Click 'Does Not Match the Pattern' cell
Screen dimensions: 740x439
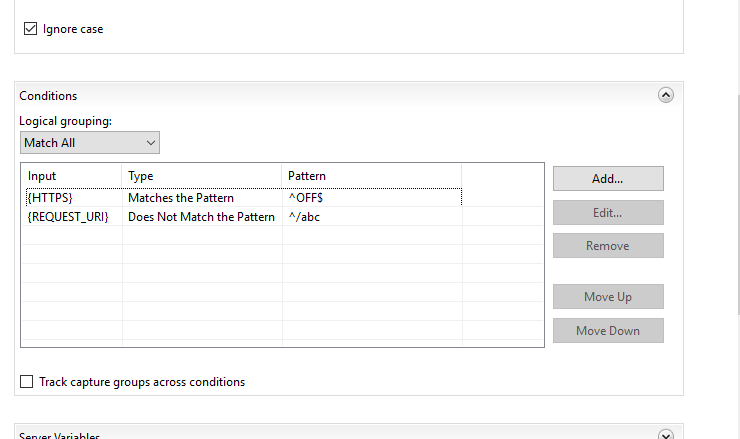201,217
